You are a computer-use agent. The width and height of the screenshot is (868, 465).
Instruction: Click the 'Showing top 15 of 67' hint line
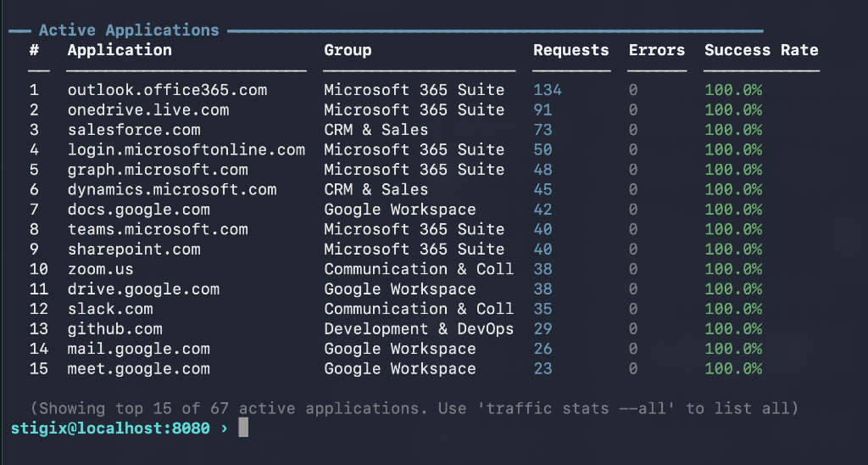pos(414,409)
